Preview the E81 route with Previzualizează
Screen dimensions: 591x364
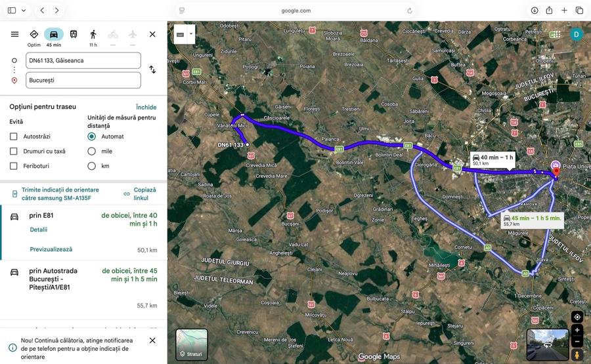click(x=51, y=249)
